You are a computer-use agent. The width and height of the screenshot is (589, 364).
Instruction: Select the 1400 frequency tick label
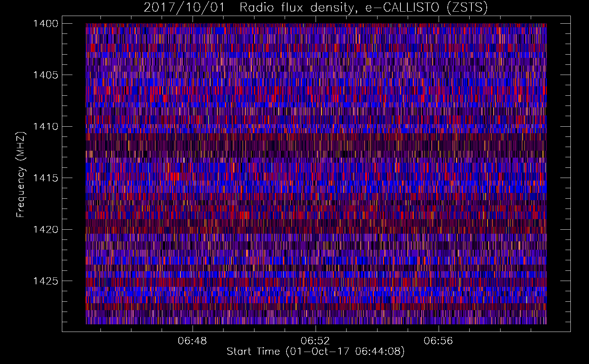click(x=46, y=24)
